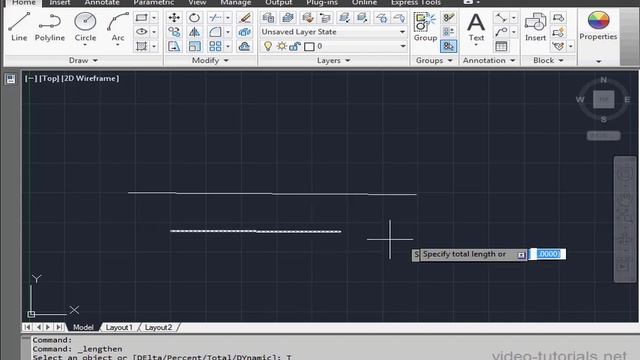Click the layer 0 color swatch

click(309, 47)
